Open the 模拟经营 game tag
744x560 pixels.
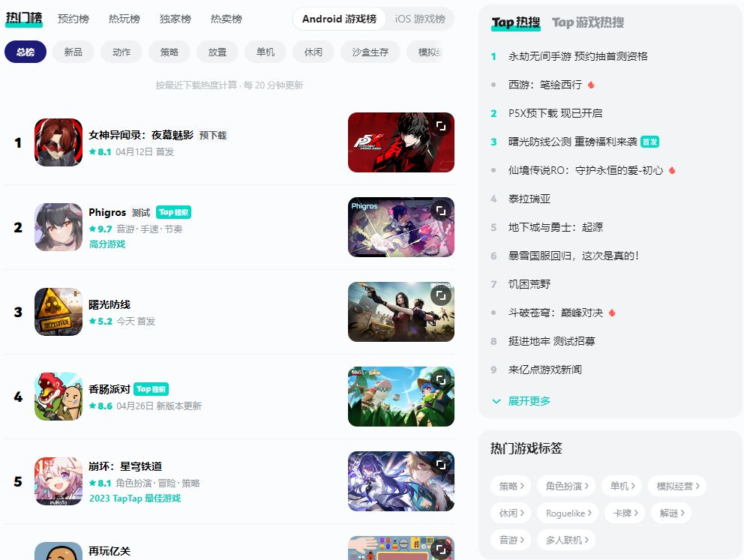click(x=677, y=486)
